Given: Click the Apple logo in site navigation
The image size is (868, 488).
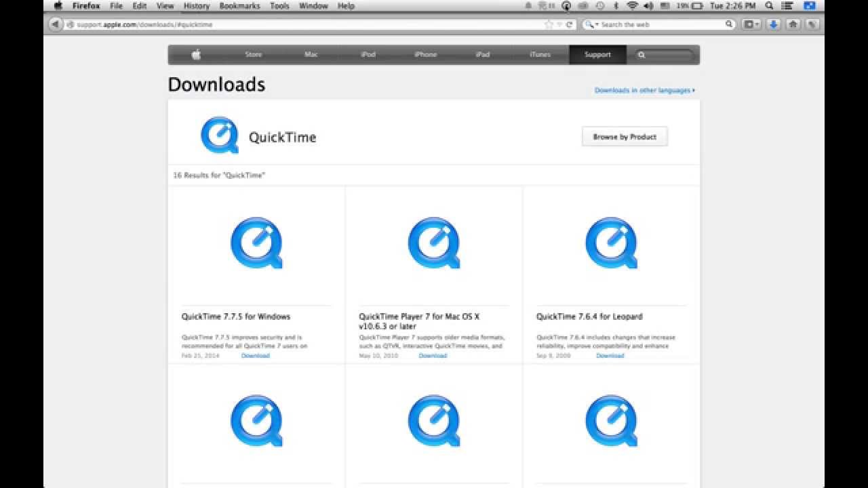Looking at the screenshot, I should pos(197,55).
